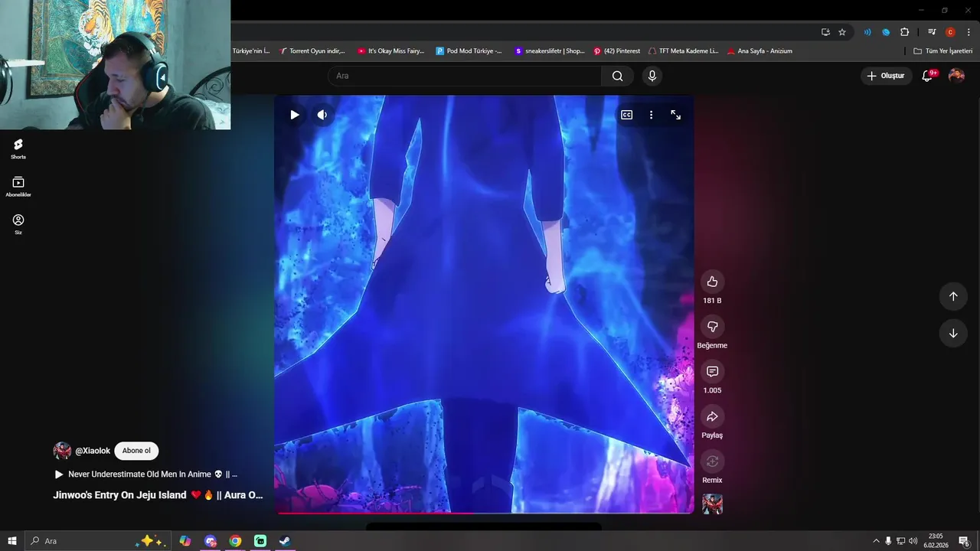Viewport: 980px width, 551px height.
Task: Open Copilot from the taskbar
Action: (185, 541)
